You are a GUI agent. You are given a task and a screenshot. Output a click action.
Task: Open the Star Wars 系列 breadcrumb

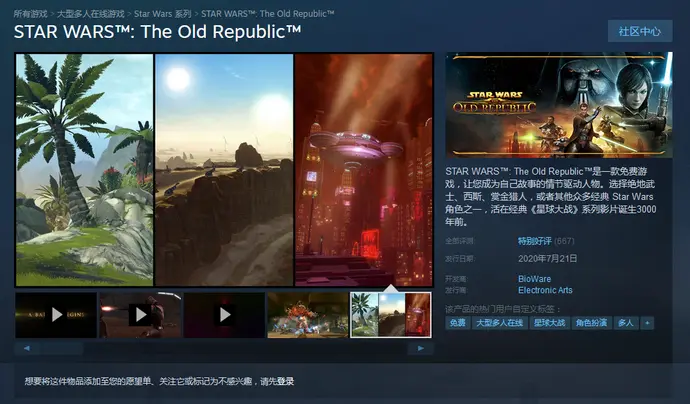click(x=163, y=14)
